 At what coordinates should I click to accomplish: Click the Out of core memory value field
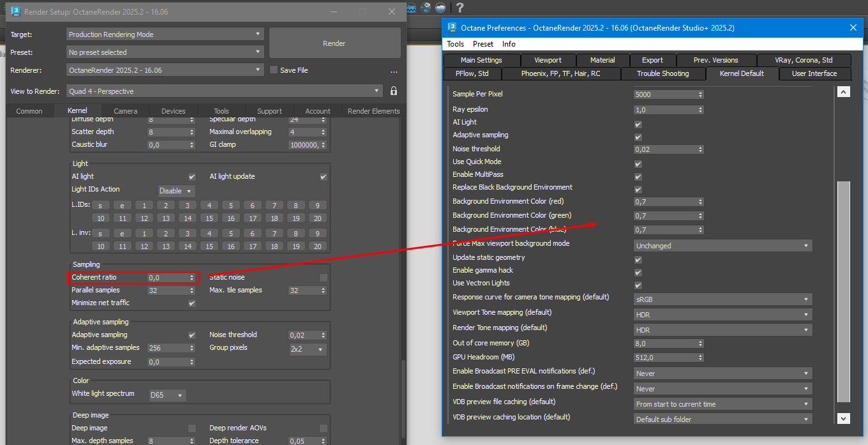click(669, 343)
